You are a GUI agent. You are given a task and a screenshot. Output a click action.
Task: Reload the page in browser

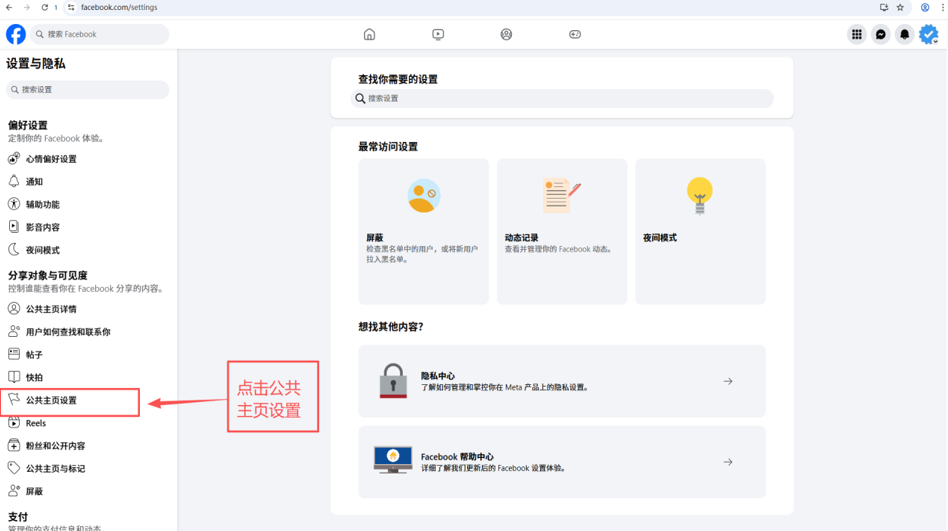coord(44,7)
